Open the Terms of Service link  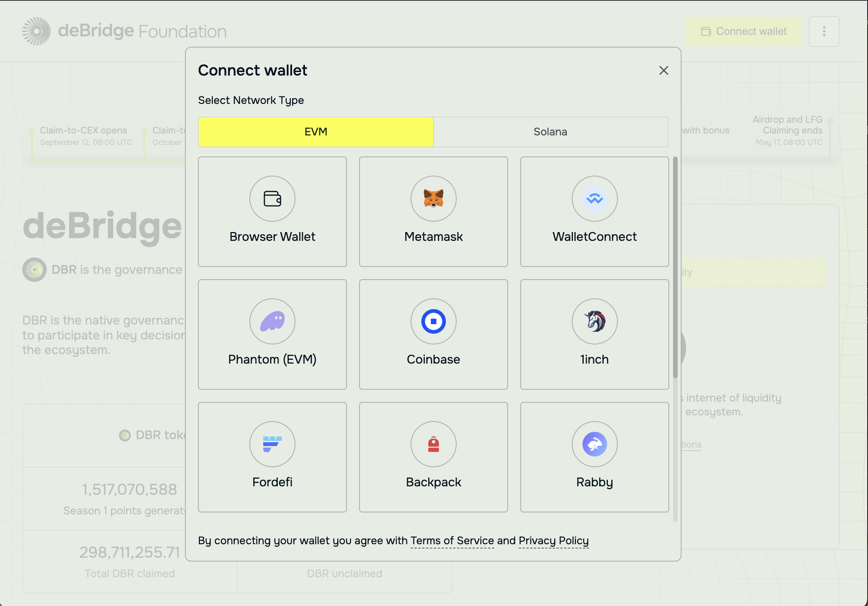tap(452, 540)
